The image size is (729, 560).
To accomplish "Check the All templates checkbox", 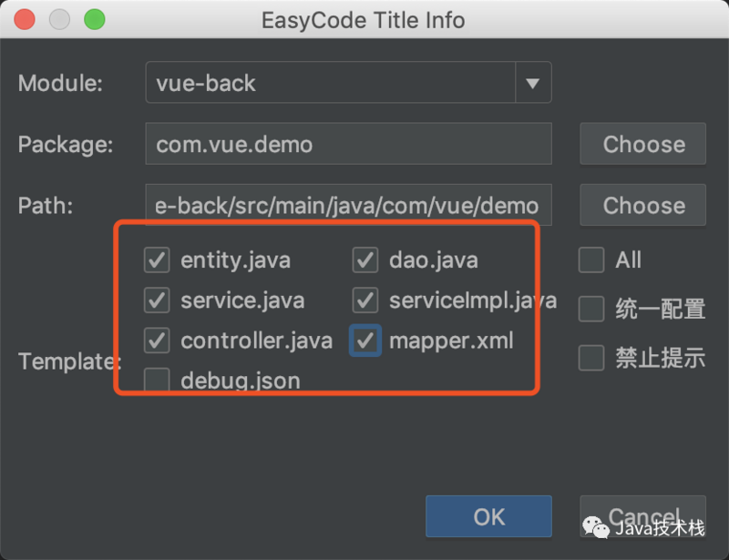I will tap(591, 260).
